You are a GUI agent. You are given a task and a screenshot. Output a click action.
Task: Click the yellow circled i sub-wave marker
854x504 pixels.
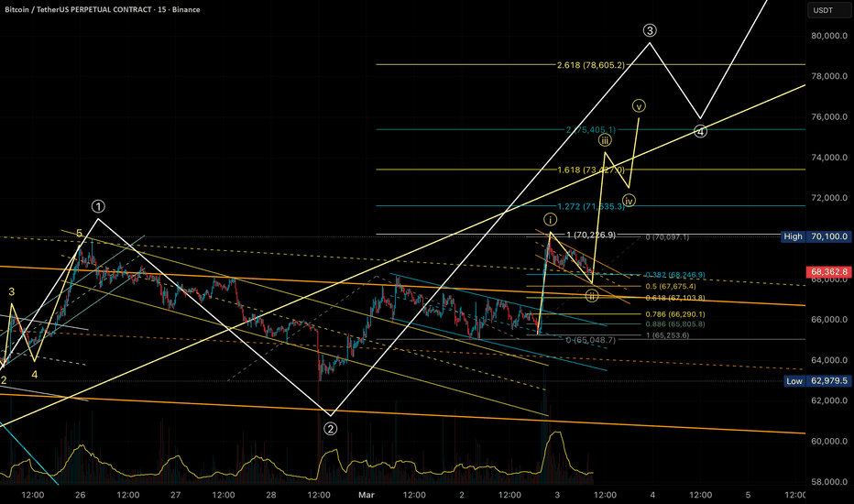point(550,219)
